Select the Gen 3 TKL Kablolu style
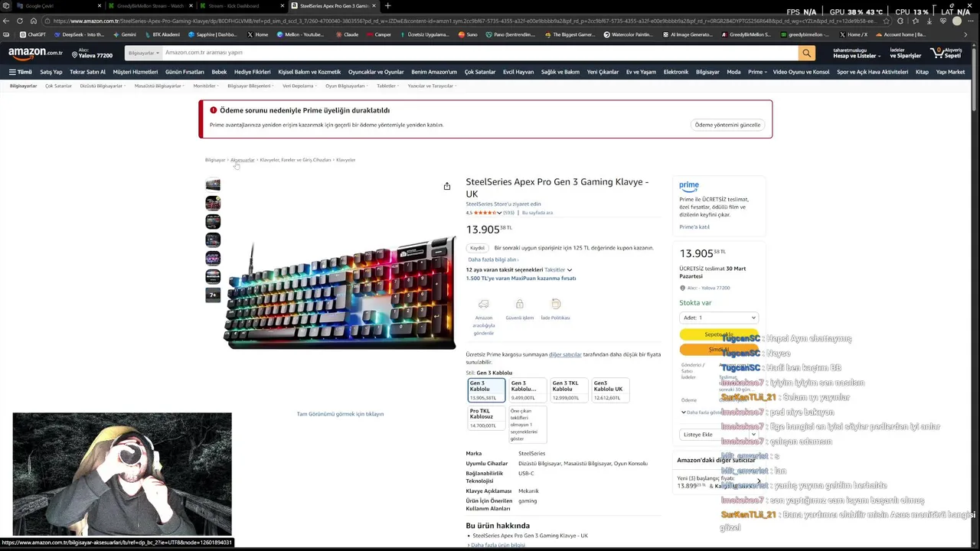This screenshot has height=551, width=980. [570, 390]
